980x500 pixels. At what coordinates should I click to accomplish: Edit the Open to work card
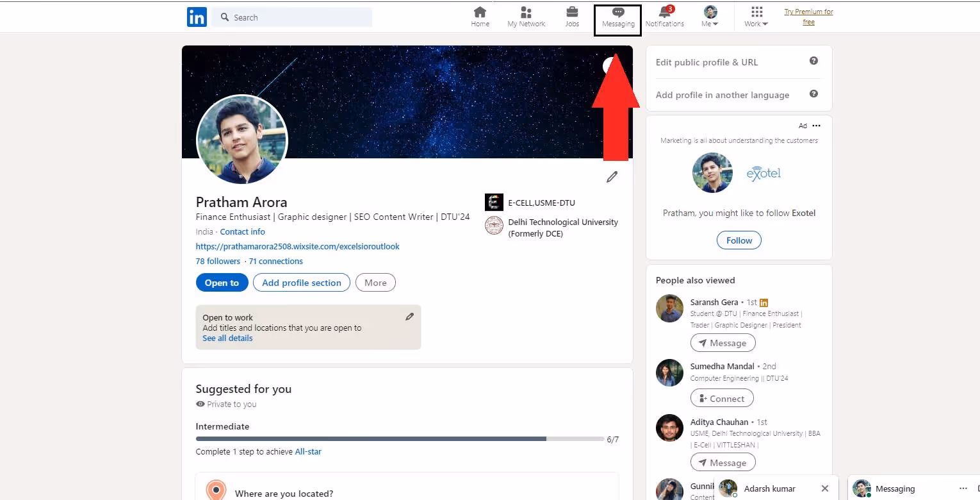[410, 317]
